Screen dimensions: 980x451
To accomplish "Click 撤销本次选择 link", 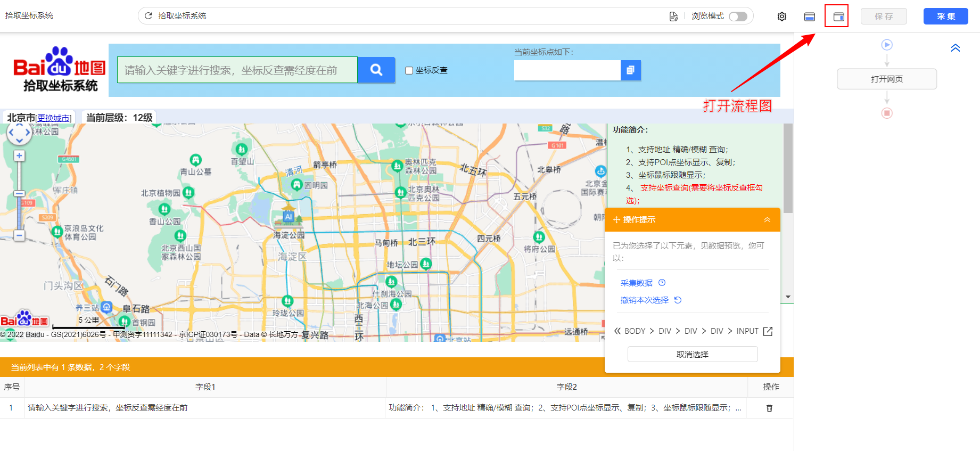I will pyautogui.click(x=645, y=300).
